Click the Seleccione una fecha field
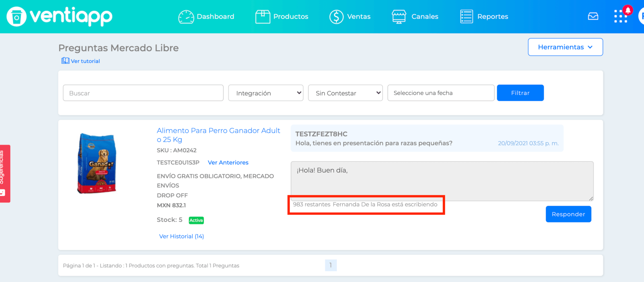Viewport: 644px width, 282px height. tap(441, 93)
